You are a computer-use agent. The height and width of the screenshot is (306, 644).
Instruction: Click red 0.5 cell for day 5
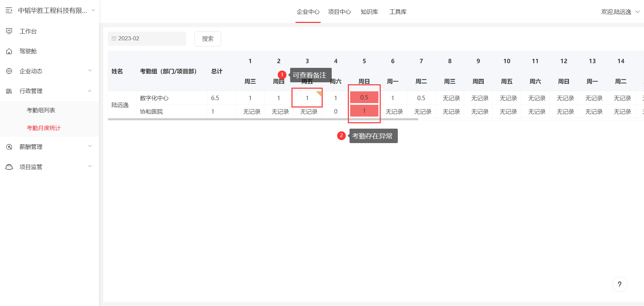pyautogui.click(x=364, y=97)
